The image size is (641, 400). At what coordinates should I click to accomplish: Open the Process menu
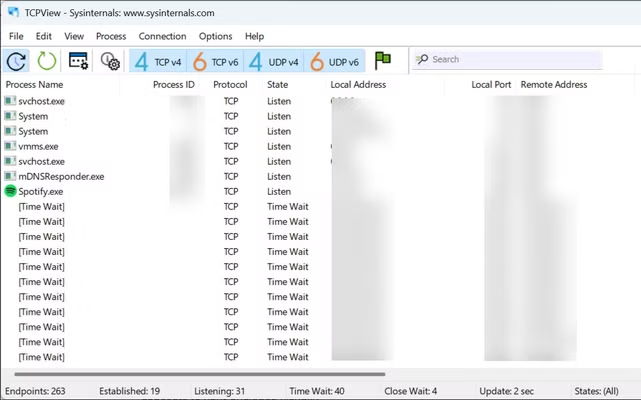pyautogui.click(x=111, y=36)
